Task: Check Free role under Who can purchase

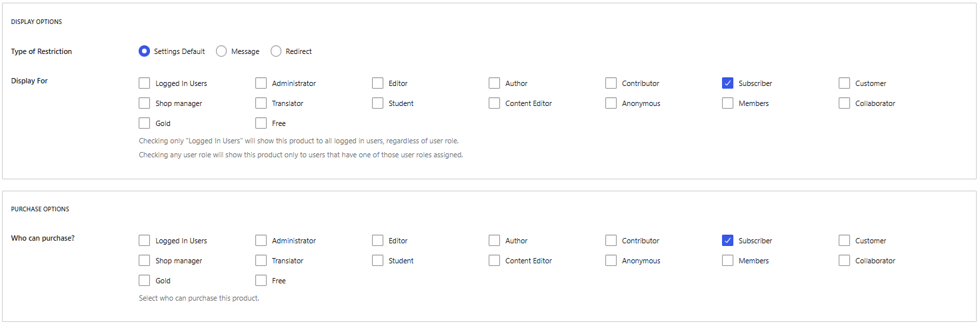Action: pyautogui.click(x=261, y=281)
